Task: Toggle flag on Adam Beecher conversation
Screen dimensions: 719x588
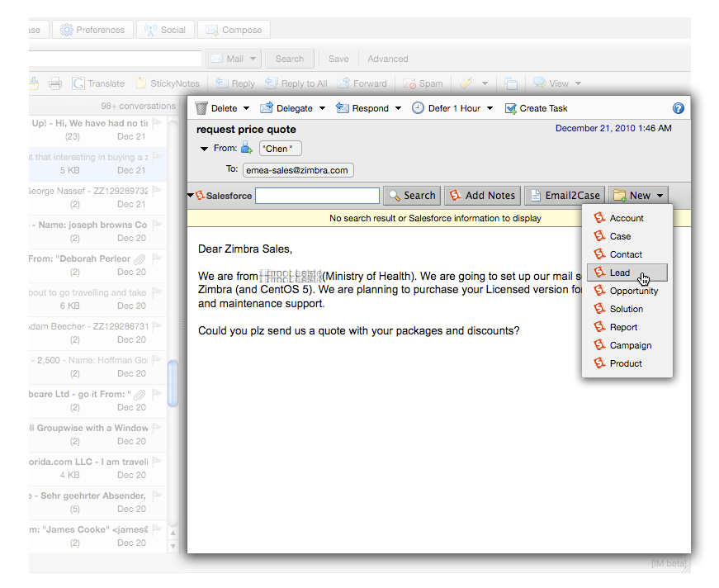Action: point(157,326)
